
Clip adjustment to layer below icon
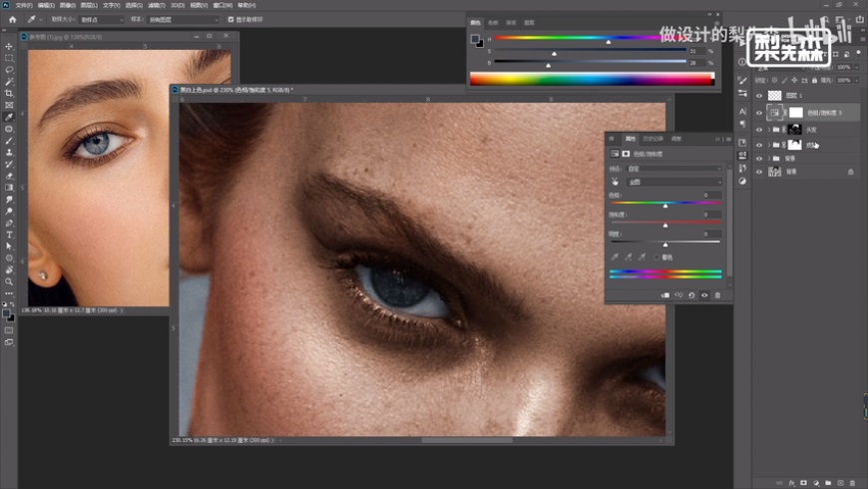pyautogui.click(x=665, y=295)
